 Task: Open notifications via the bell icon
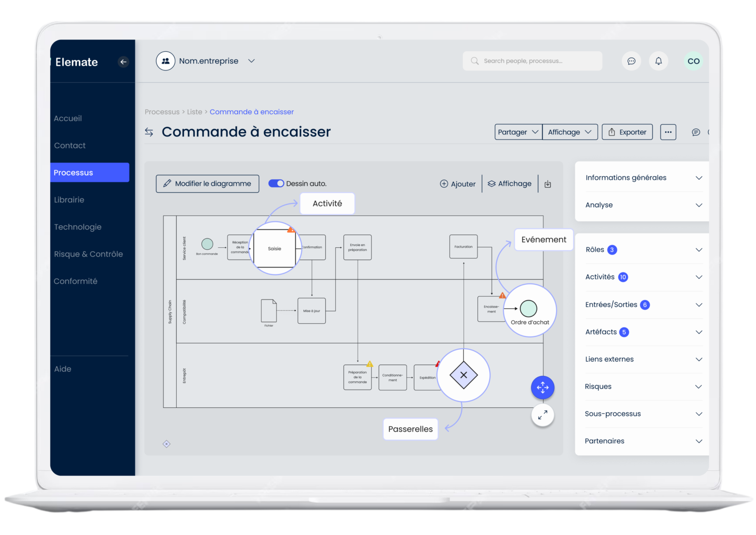[659, 61]
